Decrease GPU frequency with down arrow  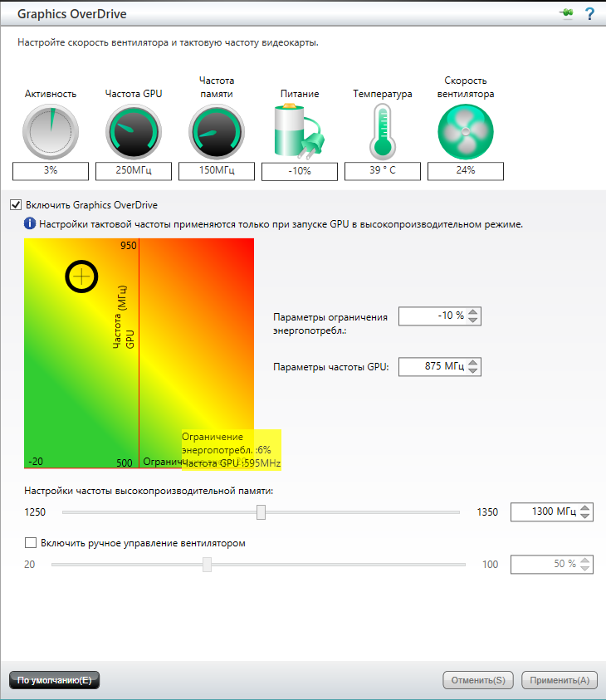click(473, 370)
